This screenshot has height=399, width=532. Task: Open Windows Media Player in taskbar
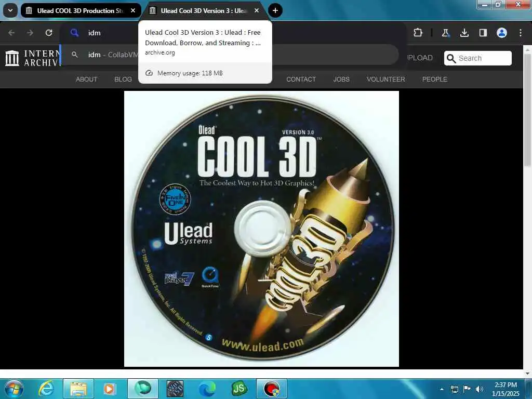(109, 389)
